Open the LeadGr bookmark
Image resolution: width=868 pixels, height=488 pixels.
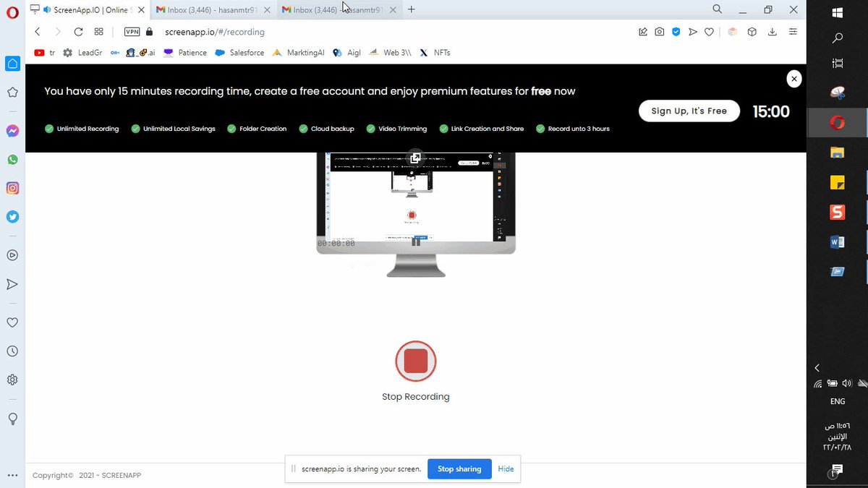click(83, 53)
